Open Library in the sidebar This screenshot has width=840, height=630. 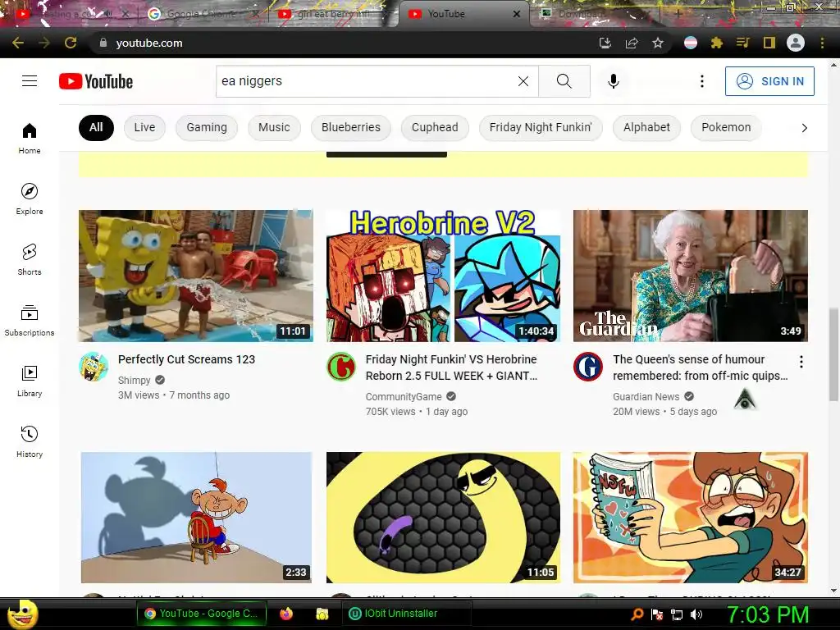(30, 381)
